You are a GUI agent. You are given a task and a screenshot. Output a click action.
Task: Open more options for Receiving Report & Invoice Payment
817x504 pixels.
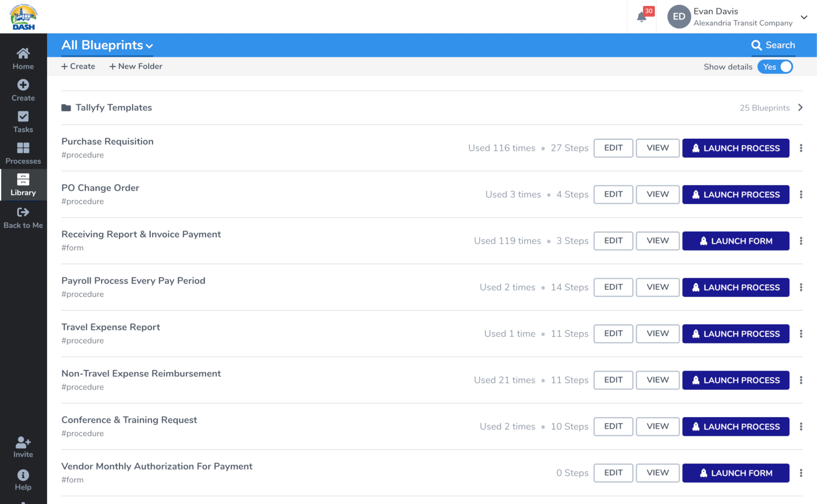pos(801,241)
